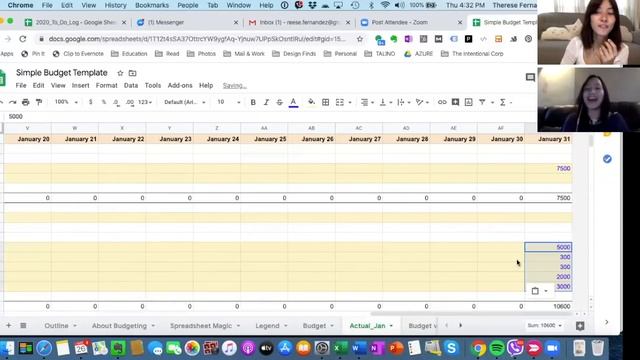Open the Sheets File menu

pyautogui.click(x=21, y=85)
